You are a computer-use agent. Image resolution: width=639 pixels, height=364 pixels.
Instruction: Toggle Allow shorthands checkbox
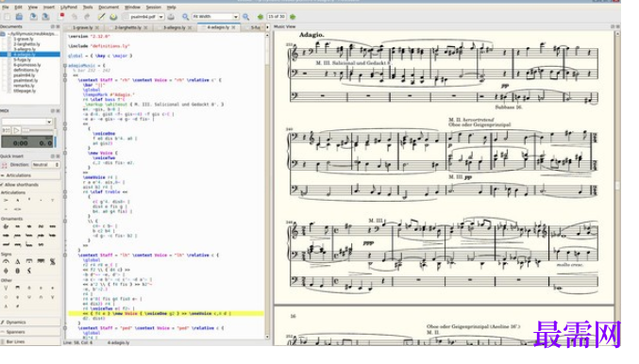click(2, 185)
